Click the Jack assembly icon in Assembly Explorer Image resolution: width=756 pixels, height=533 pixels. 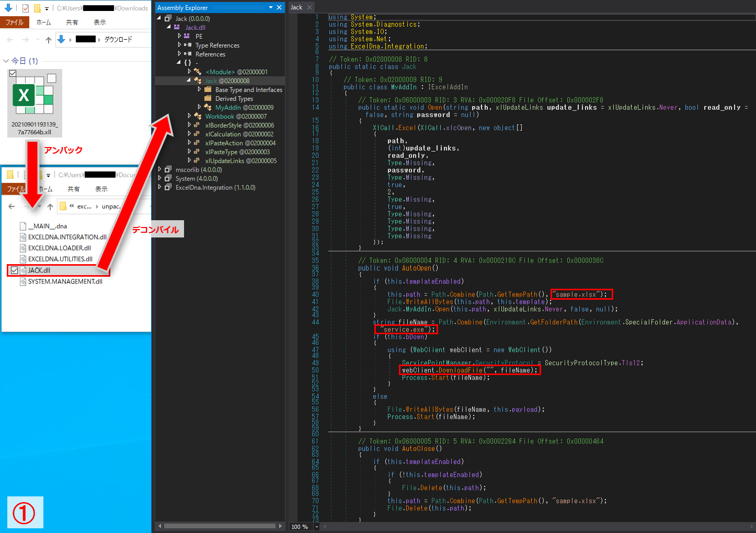(168, 18)
